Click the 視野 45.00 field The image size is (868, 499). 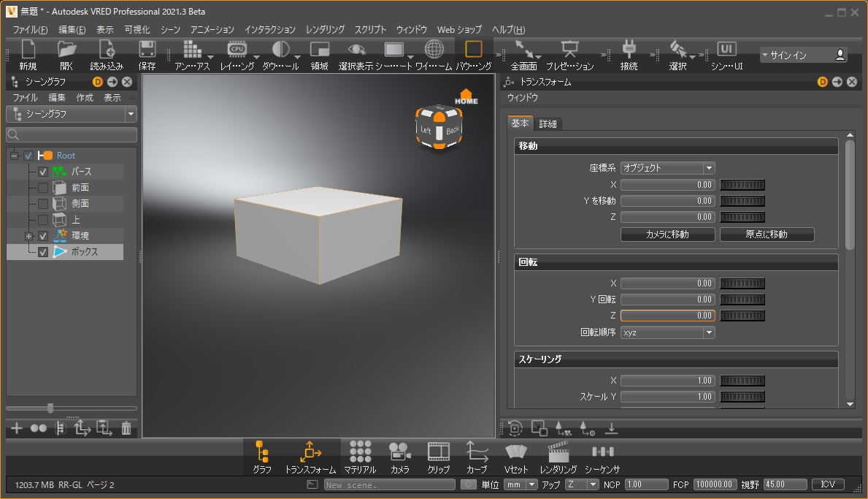click(x=785, y=484)
